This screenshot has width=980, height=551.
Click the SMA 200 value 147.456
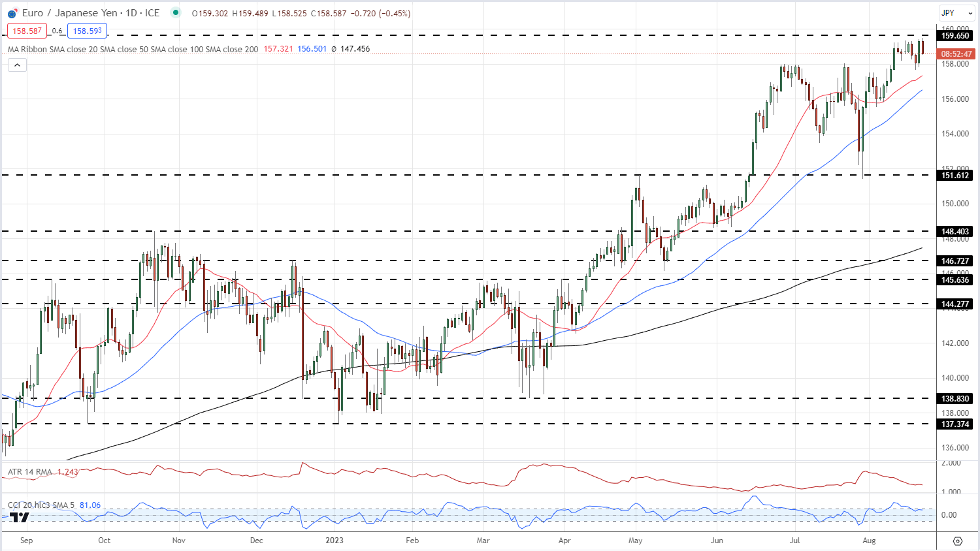click(x=355, y=49)
